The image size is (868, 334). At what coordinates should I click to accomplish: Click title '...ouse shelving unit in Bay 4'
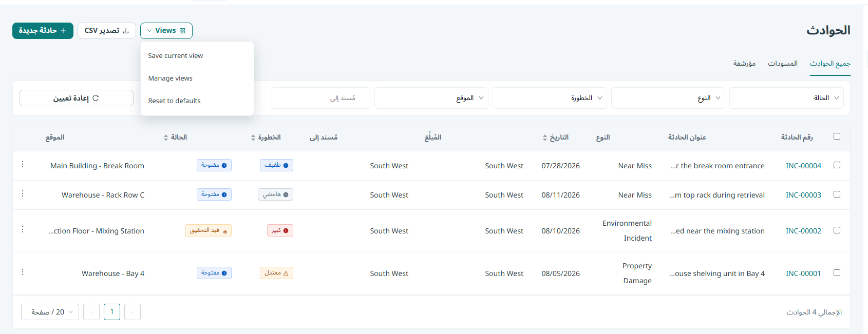(717, 273)
